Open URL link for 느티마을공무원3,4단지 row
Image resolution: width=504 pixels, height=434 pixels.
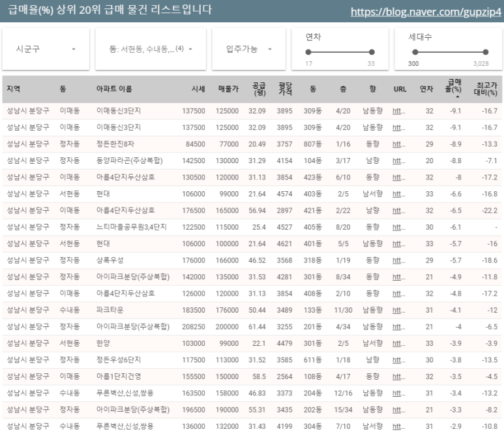click(398, 228)
